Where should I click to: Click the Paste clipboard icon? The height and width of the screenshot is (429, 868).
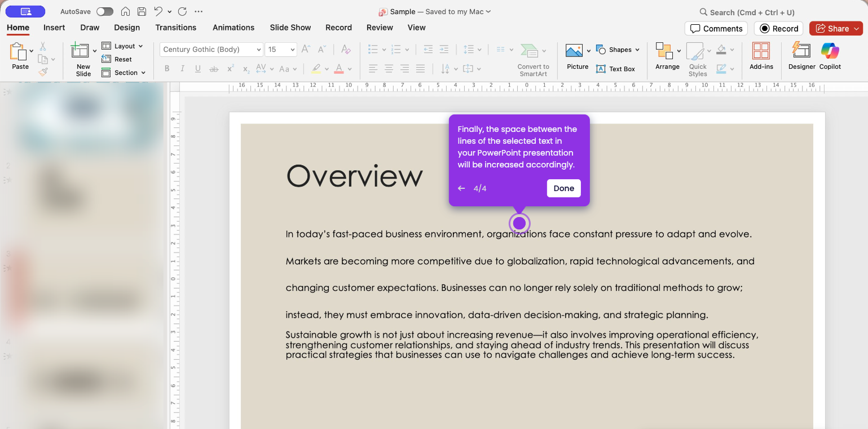pos(18,52)
